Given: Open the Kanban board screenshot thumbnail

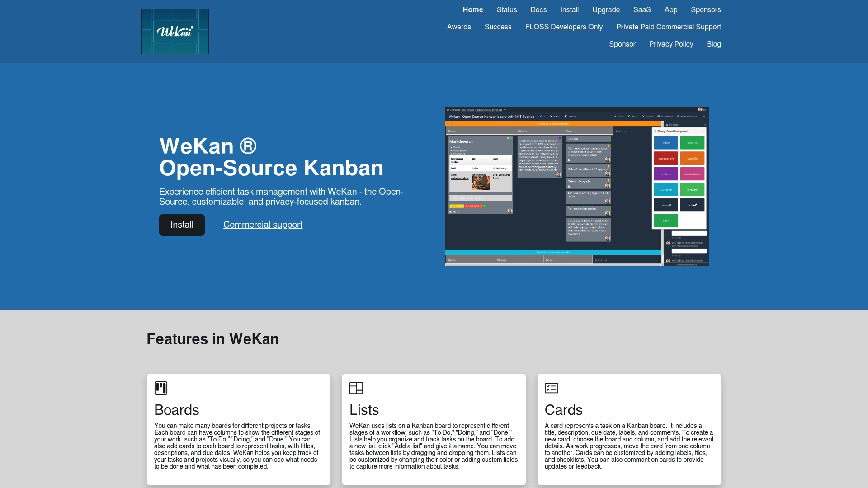Looking at the screenshot, I should (x=577, y=187).
